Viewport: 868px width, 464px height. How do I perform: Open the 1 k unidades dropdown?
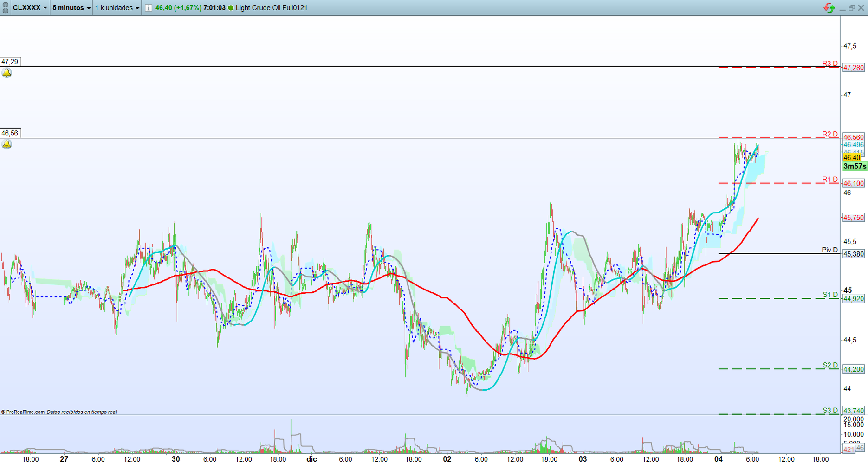pyautogui.click(x=117, y=8)
